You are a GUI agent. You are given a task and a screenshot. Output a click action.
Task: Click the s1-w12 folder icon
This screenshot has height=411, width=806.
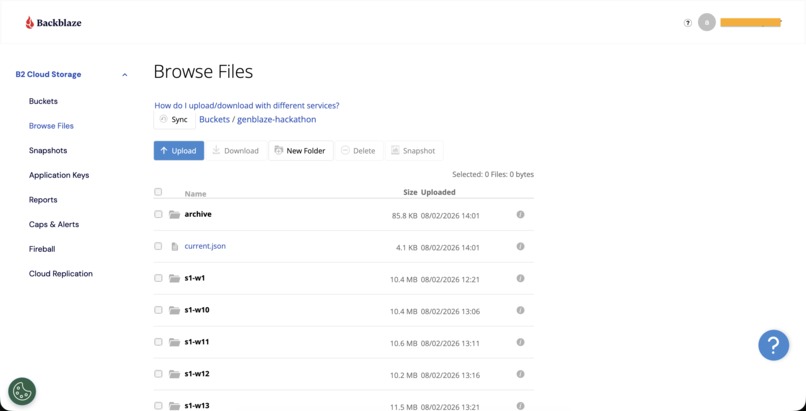[x=174, y=373]
